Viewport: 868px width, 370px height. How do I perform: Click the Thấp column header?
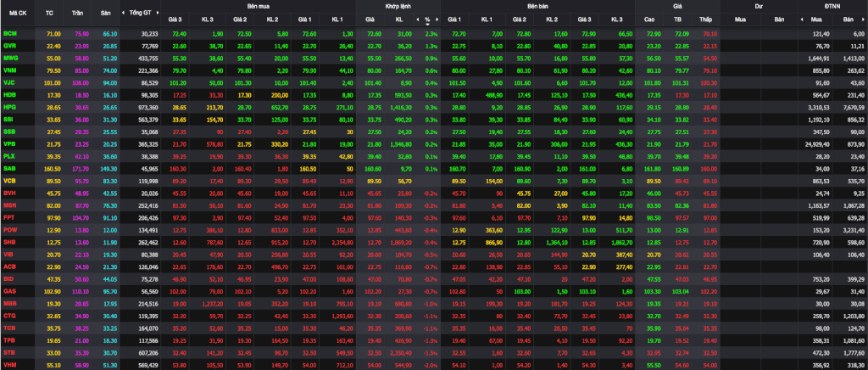coord(705,20)
